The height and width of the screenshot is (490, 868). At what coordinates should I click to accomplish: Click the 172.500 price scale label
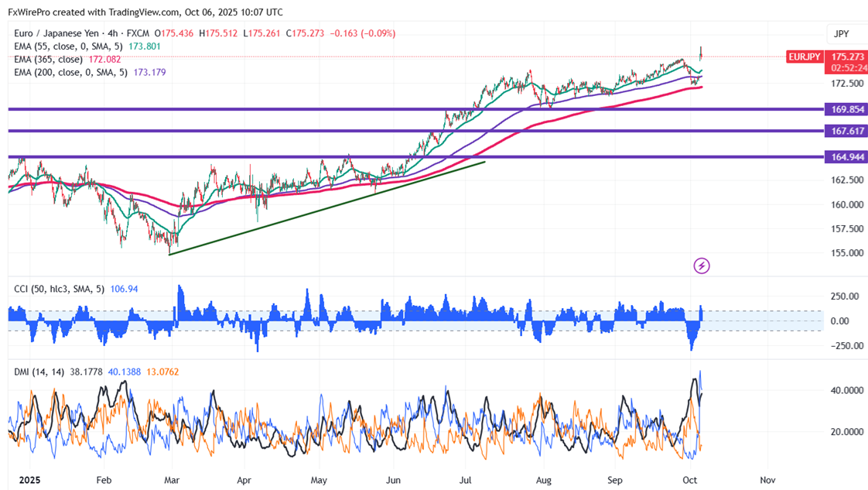pyautogui.click(x=847, y=84)
